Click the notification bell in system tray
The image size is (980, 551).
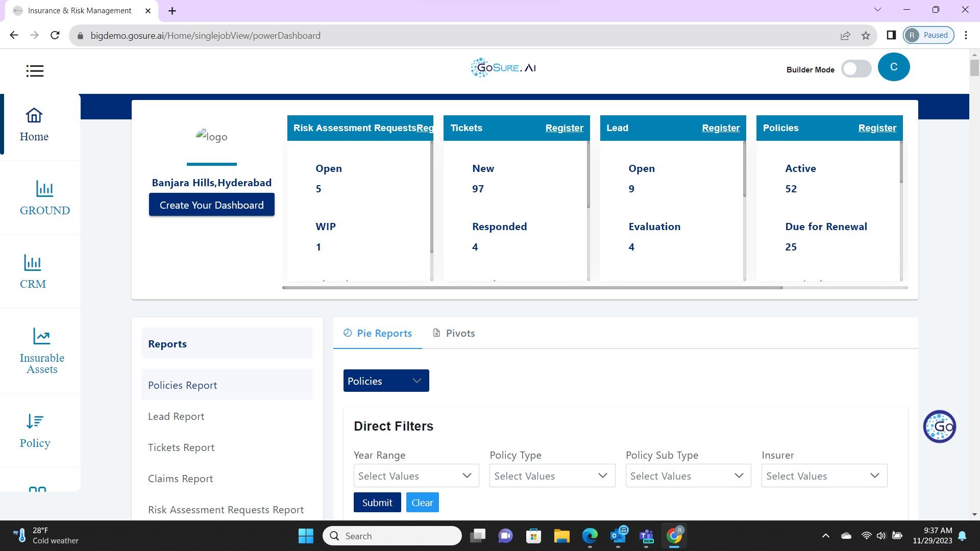[962, 536]
